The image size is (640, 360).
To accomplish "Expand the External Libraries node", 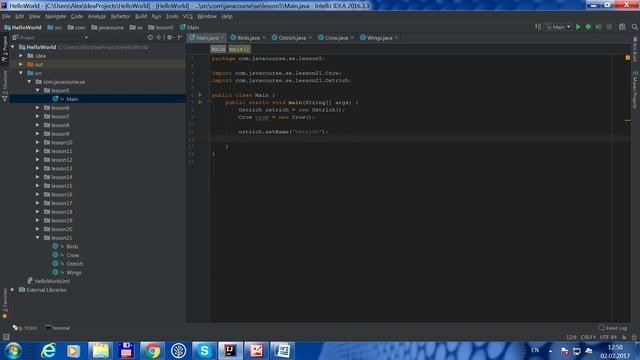I will (x=13, y=290).
